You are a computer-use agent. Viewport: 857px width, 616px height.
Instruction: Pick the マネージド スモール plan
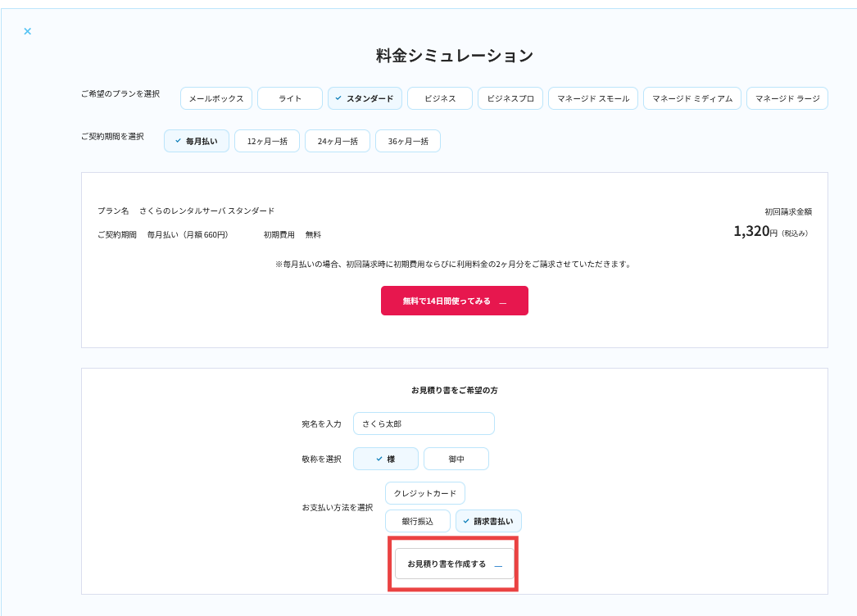point(593,98)
